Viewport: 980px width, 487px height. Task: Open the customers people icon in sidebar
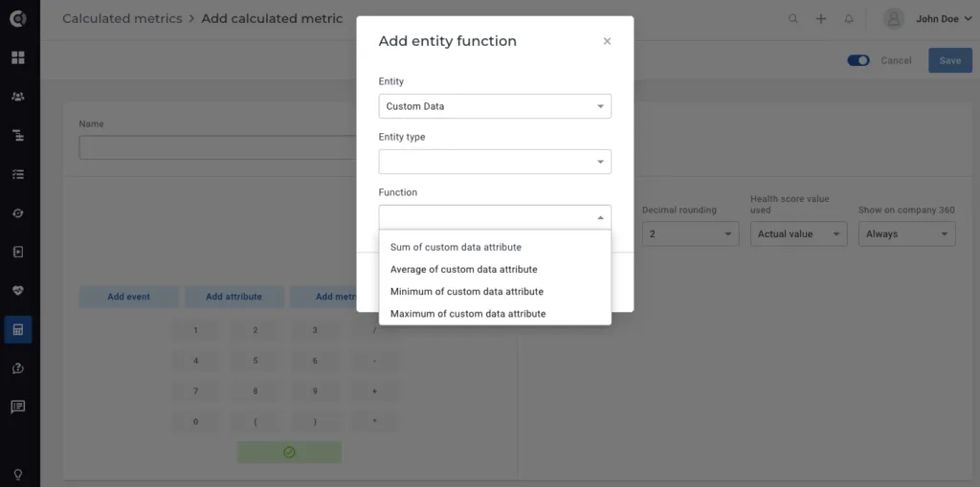click(x=18, y=97)
